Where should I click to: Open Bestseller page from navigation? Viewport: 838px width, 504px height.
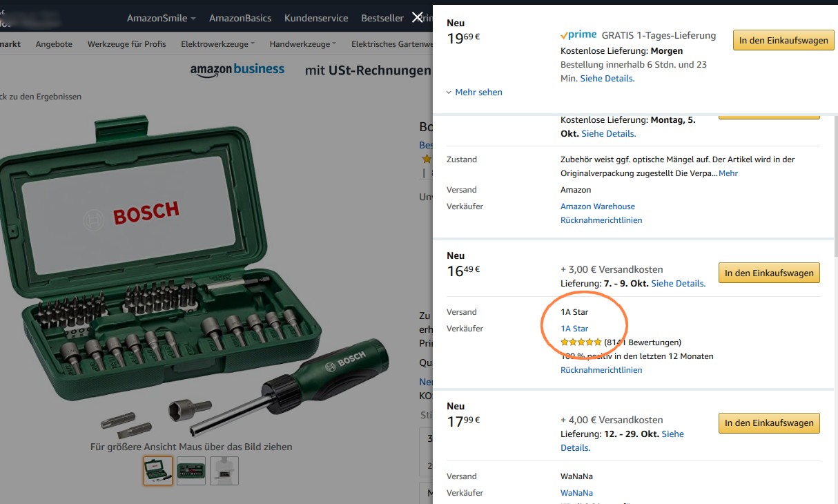[382, 18]
